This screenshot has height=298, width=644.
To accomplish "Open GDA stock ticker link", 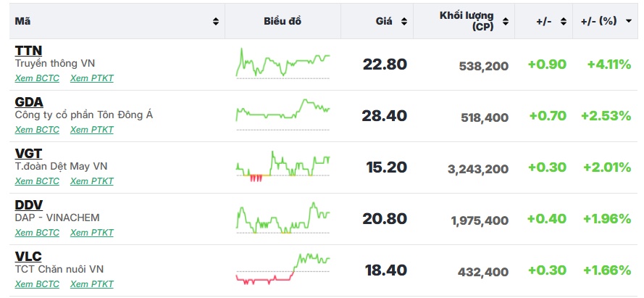I will [x=29, y=102].
